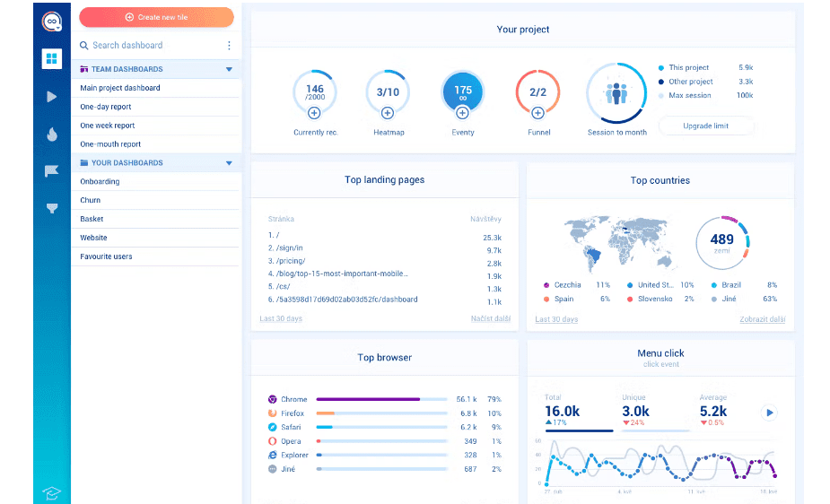This screenshot has width=830, height=504.
Task: Select the Onboarding dashboard
Action: (x=100, y=182)
